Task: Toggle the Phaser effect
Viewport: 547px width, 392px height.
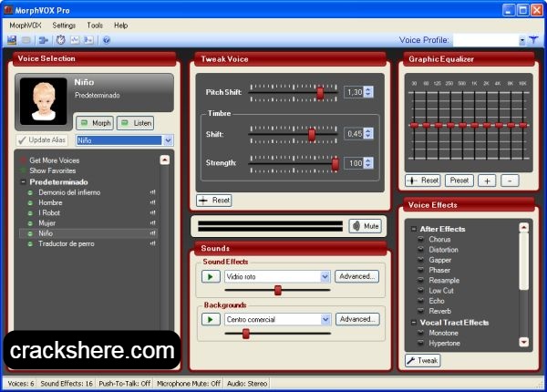Action: click(x=439, y=270)
